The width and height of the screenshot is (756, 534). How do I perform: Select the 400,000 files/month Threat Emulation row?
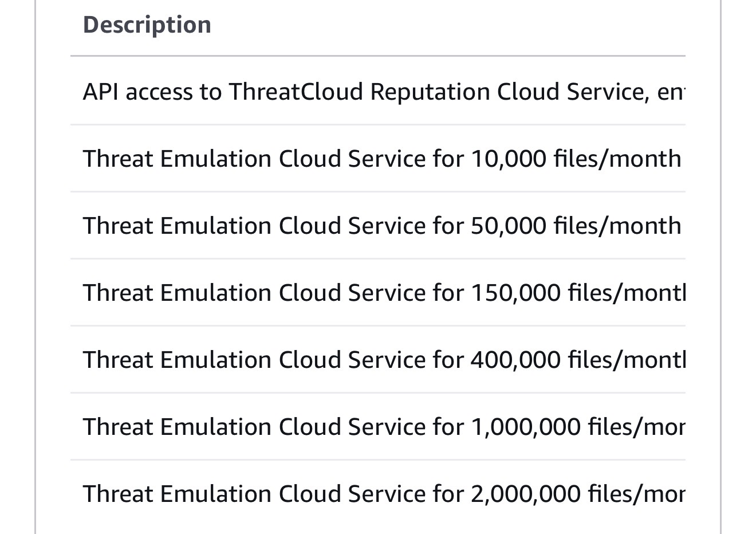(378, 360)
